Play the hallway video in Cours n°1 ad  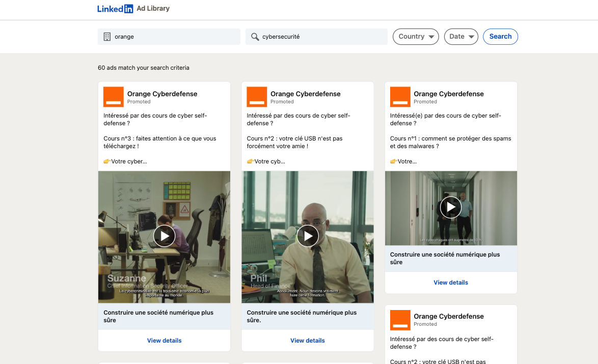click(x=451, y=207)
